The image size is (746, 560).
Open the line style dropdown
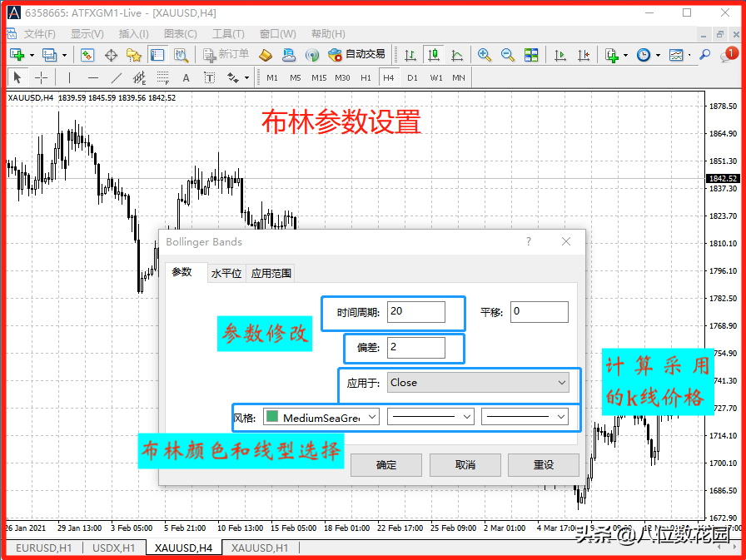click(x=430, y=417)
